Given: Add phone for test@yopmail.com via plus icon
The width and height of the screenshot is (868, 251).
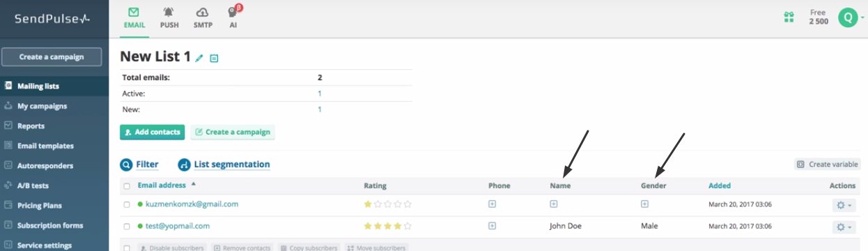Looking at the screenshot, I should tap(492, 226).
